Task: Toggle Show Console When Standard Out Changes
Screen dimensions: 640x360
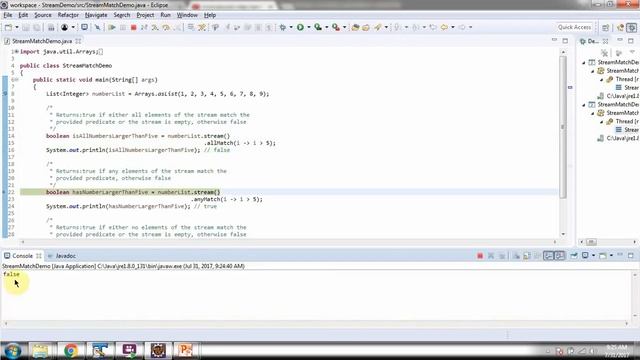Action: tap(548, 256)
